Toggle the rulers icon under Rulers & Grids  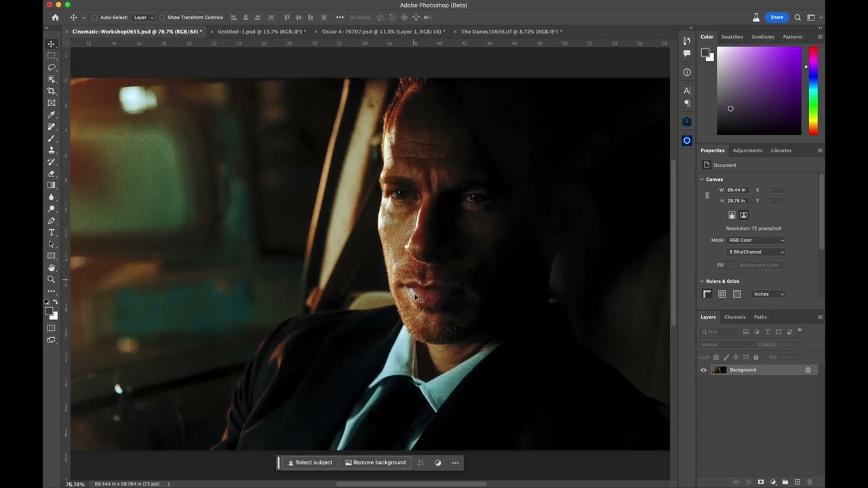point(707,294)
